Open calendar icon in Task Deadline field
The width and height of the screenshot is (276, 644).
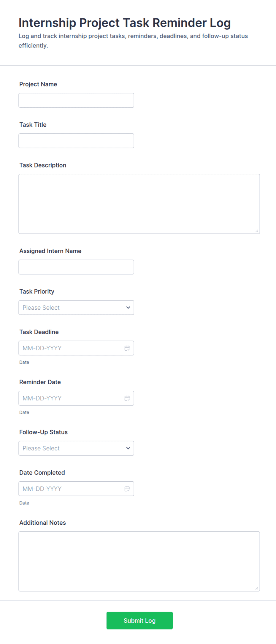[127, 348]
